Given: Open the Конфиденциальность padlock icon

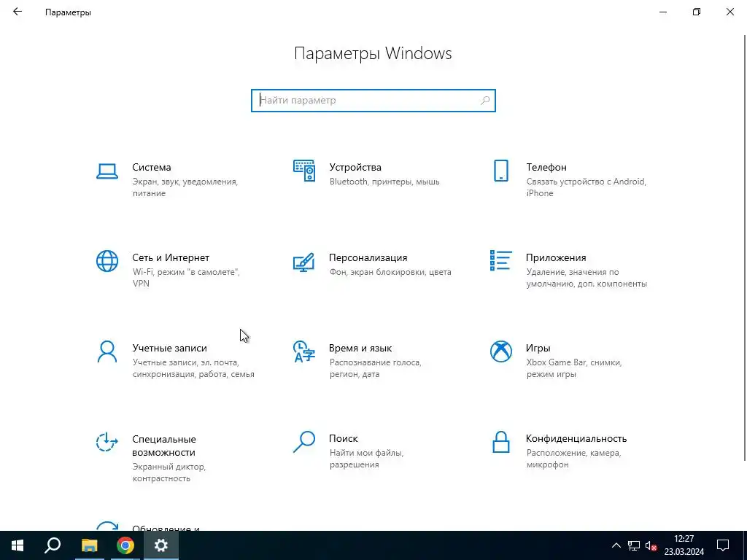Looking at the screenshot, I should click(500, 442).
